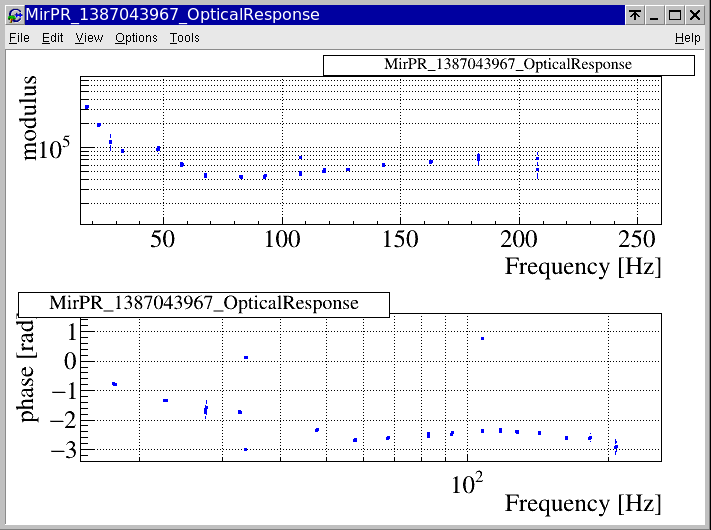Expand the Options menu

pyautogui.click(x=136, y=38)
